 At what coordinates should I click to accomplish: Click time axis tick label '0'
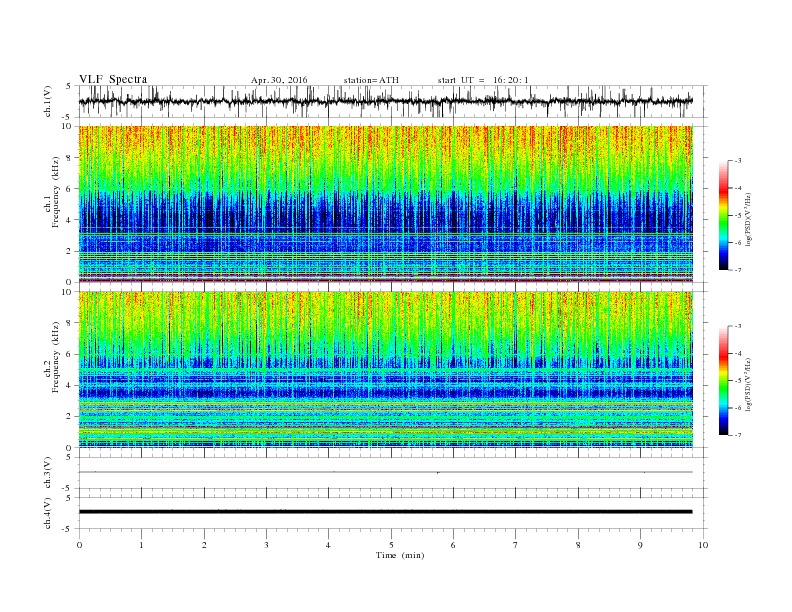[79, 545]
